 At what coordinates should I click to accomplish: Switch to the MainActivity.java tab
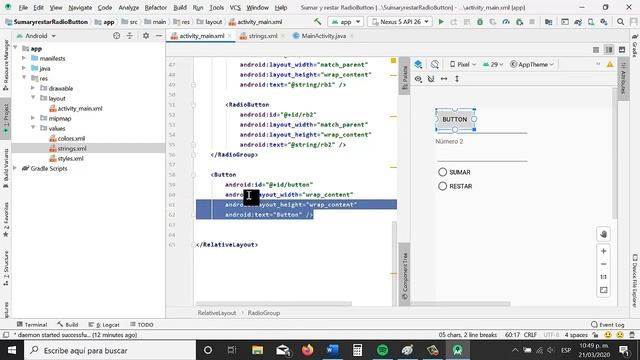[x=323, y=36]
